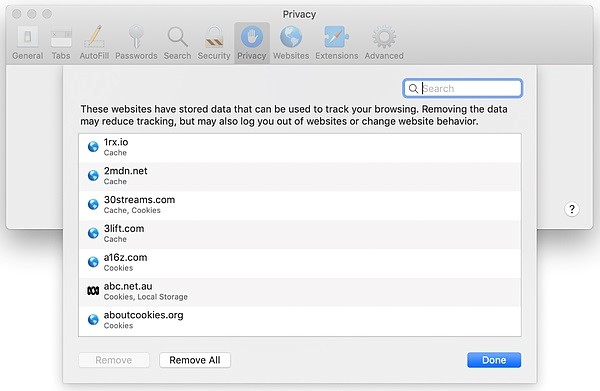Select the 1rx.io entry
600x391 pixels.
pos(300,148)
